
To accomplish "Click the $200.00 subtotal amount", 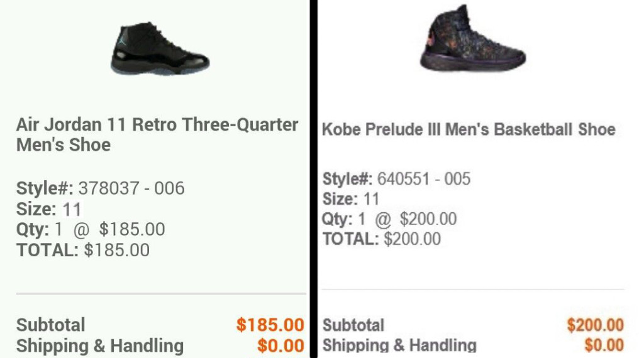I will 595,325.
